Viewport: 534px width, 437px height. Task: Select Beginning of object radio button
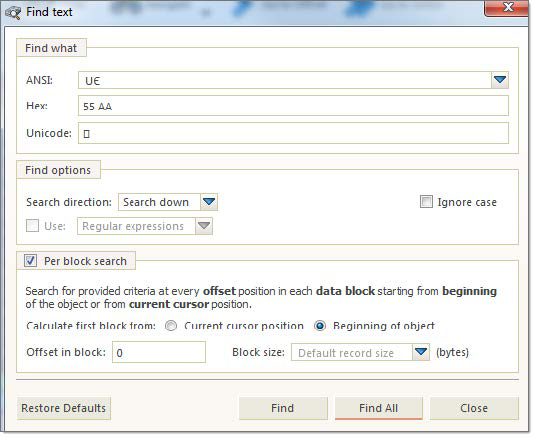coord(320,326)
